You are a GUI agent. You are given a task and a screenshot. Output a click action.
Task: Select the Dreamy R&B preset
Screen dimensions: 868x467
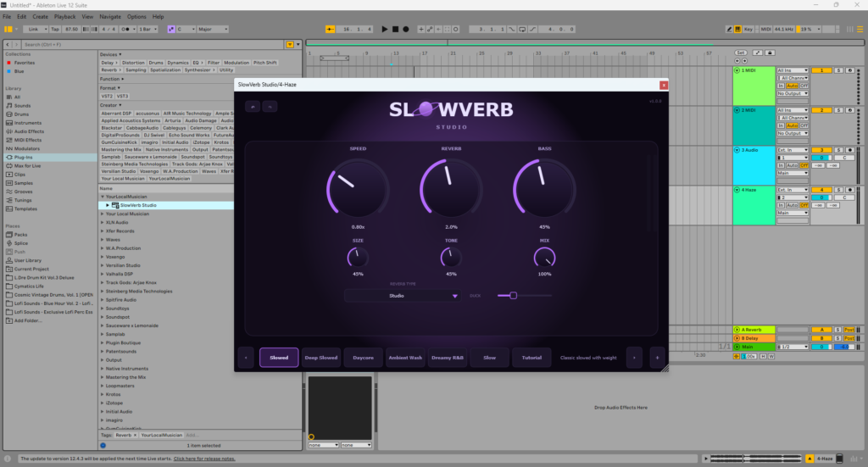pos(448,358)
